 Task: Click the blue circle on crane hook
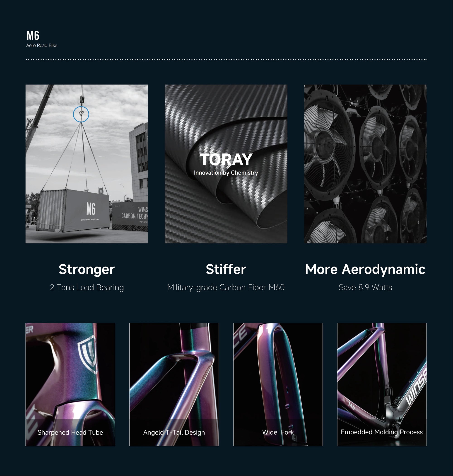[x=81, y=114]
